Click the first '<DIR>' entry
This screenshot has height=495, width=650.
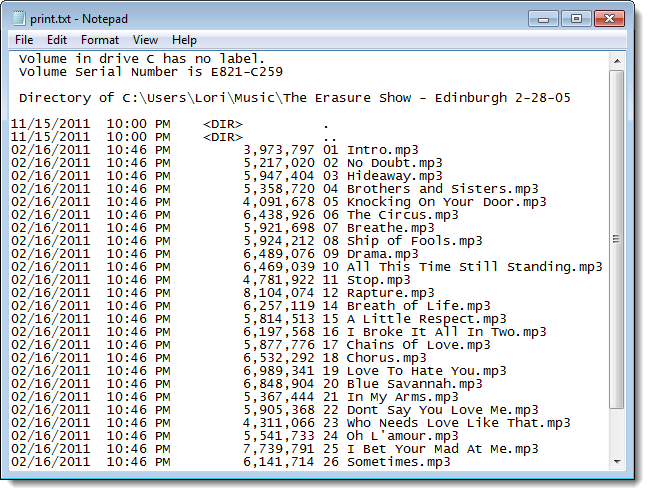[x=223, y=124]
